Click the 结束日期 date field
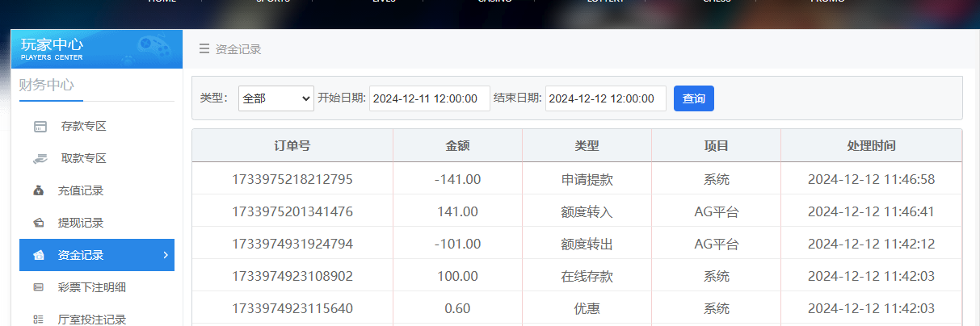 coord(606,98)
